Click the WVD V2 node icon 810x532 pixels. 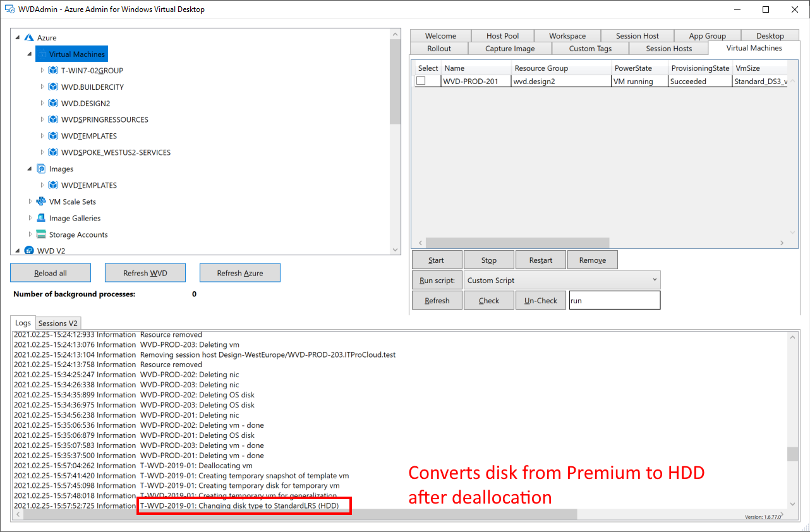coord(29,251)
